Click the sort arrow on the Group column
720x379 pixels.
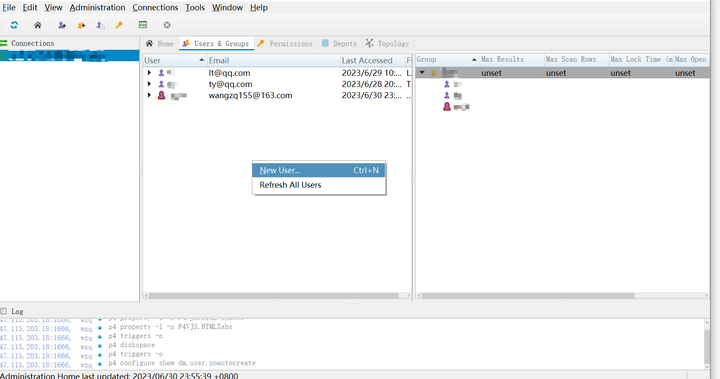pos(474,60)
